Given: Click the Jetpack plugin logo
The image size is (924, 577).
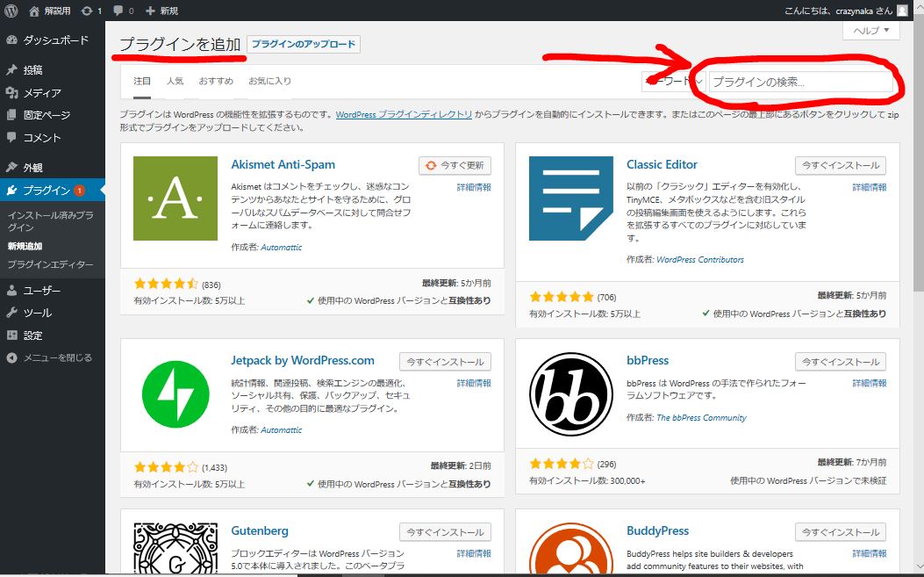Looking at the screenshot, I should pyautogui.click(x=175, y=394).
